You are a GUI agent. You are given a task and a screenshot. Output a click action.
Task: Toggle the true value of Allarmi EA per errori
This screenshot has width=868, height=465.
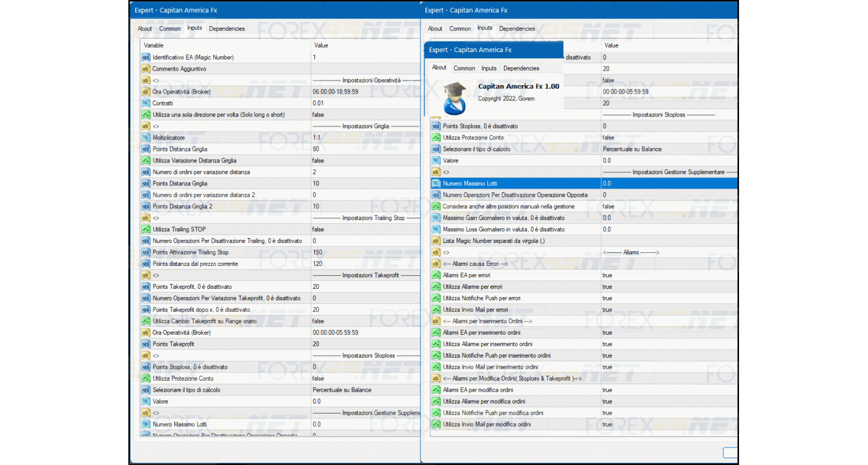[607, 275]
